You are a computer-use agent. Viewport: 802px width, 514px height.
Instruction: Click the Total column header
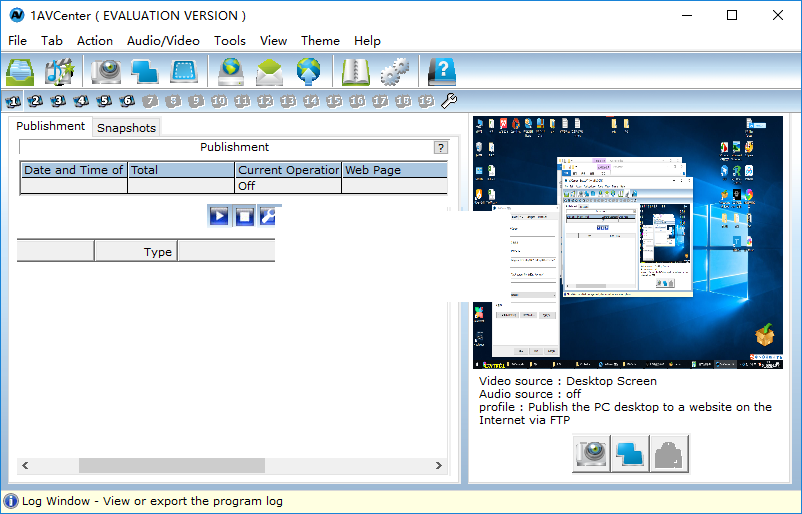click(x=181, y=170)
